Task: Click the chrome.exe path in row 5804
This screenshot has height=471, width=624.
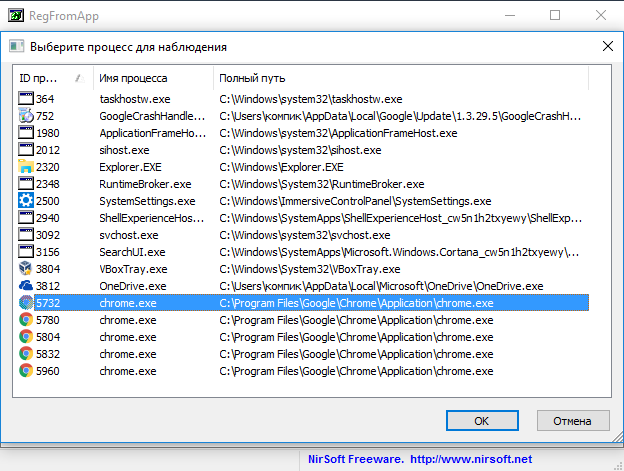Action: [356, 337]
